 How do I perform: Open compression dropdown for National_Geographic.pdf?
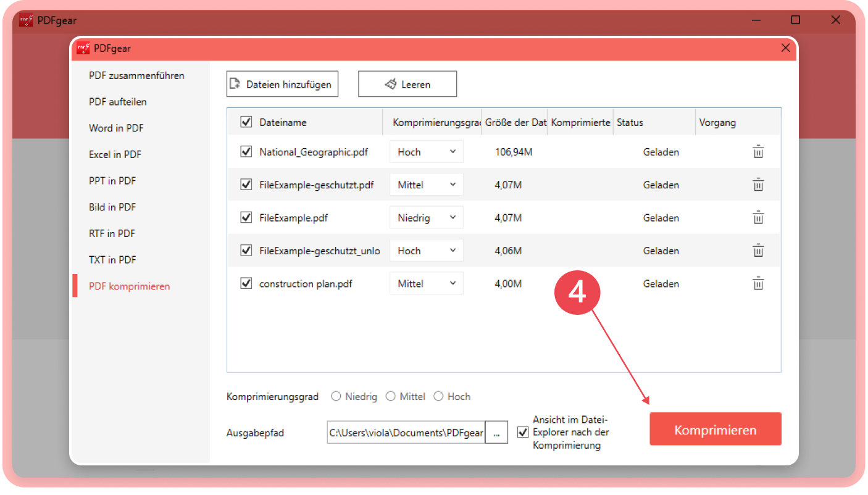426,152
